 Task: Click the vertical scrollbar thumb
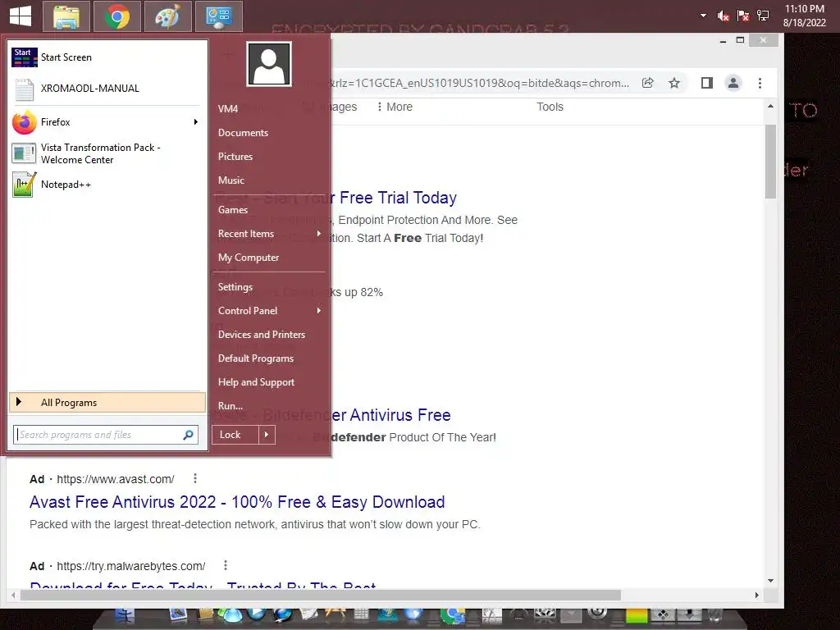[x=770, y=162]
